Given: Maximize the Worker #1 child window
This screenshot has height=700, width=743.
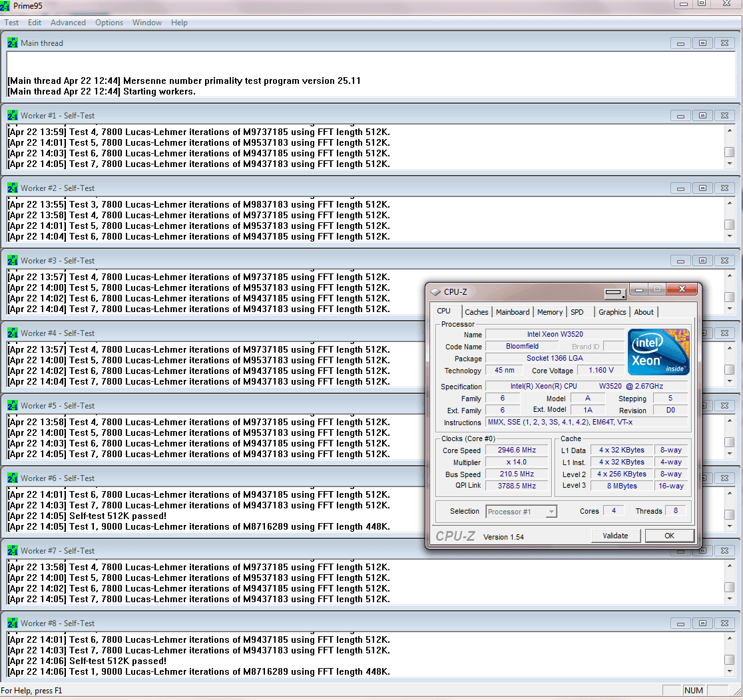Looking at the screenshot, I should (x=703, y=116).
